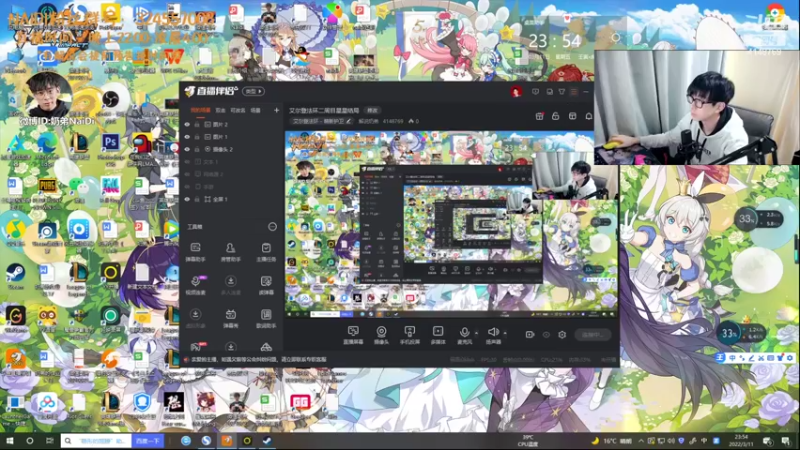This screenshot has height=450, width=800.
Task: Click the pill button beside the 直播伴侣 logo
Action: (x=254, y=91)
